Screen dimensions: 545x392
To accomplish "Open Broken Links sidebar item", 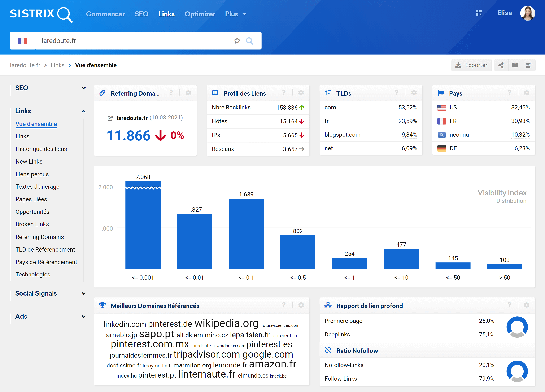I will (x=32, y=224).
